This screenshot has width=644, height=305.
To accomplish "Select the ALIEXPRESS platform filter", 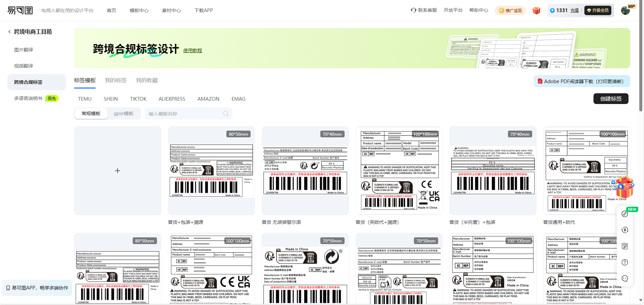I will (172, 99).
